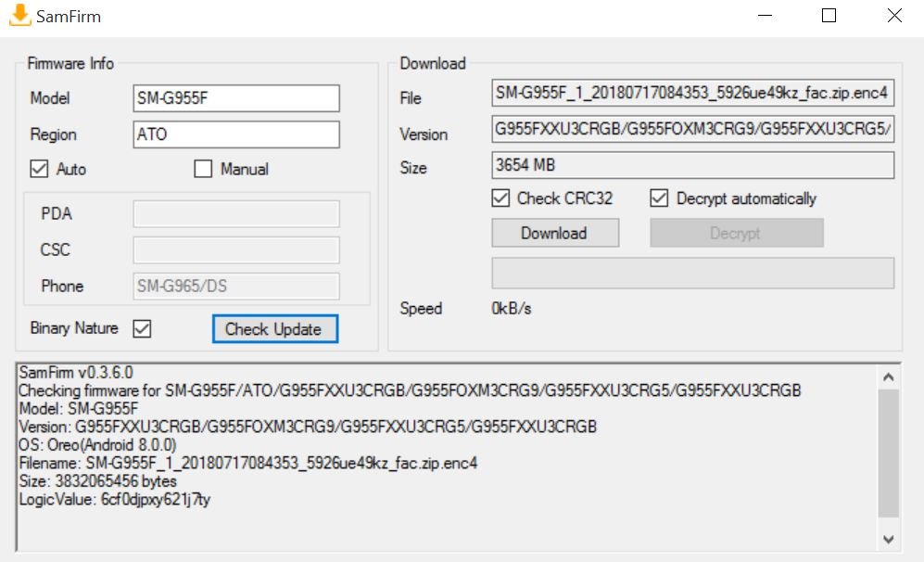The image size is (924, 562).
Task: Click the 'SamFirm v0.3.6.0' log line
Action: coord(76,373)
